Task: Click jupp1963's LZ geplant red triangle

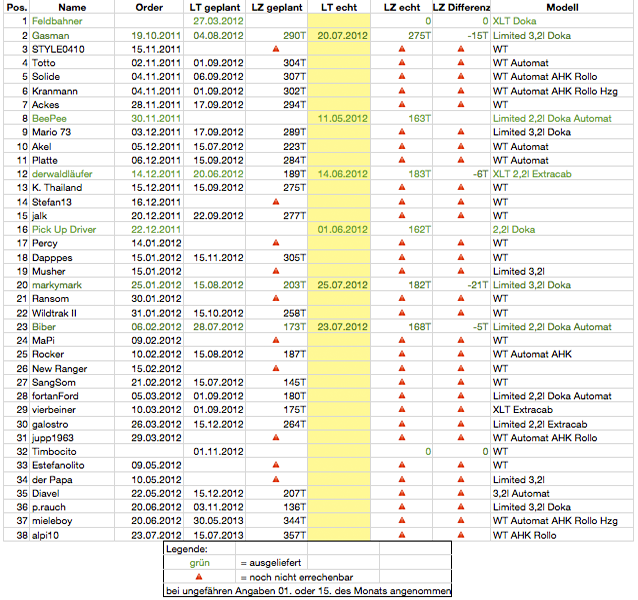Action: click(x=276, y=437)
